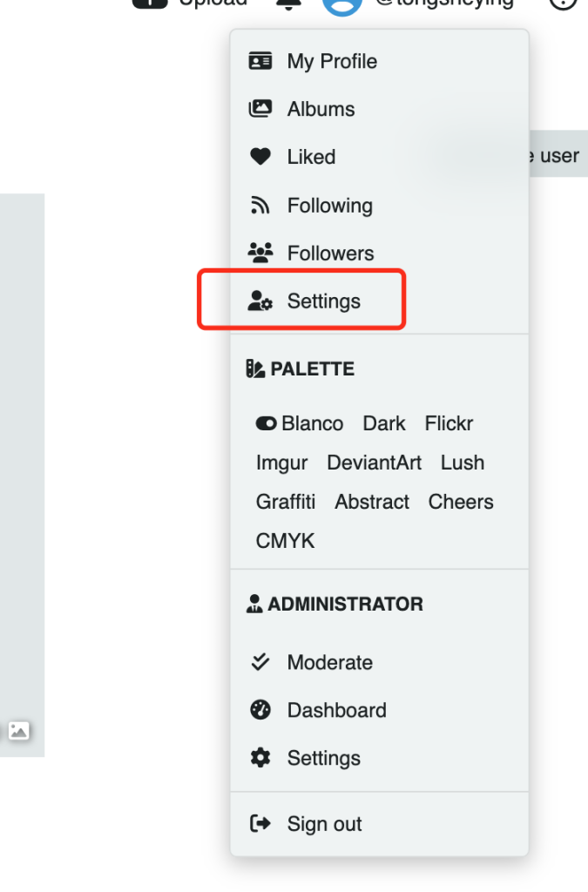The height and width of the screenshot is (892, 588).
Task: Open the Moderate admin page
Action: click(x=329, y=662)
